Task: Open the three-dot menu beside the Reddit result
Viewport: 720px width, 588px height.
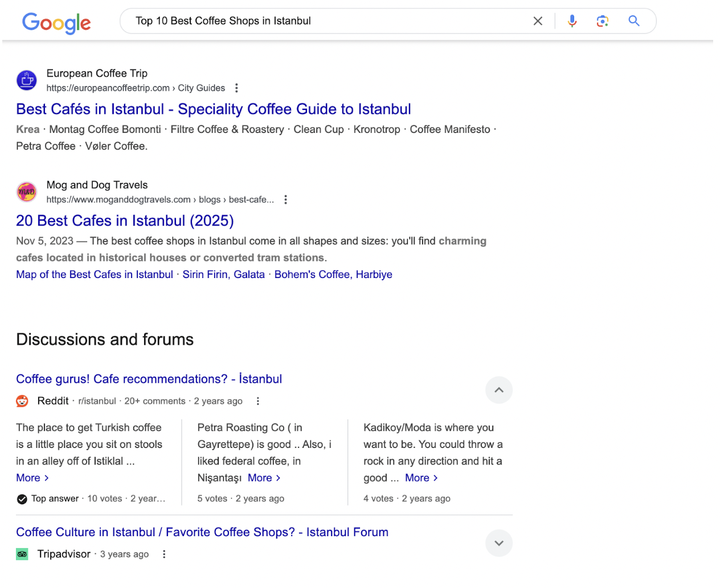Action: (x=258, y=401)
